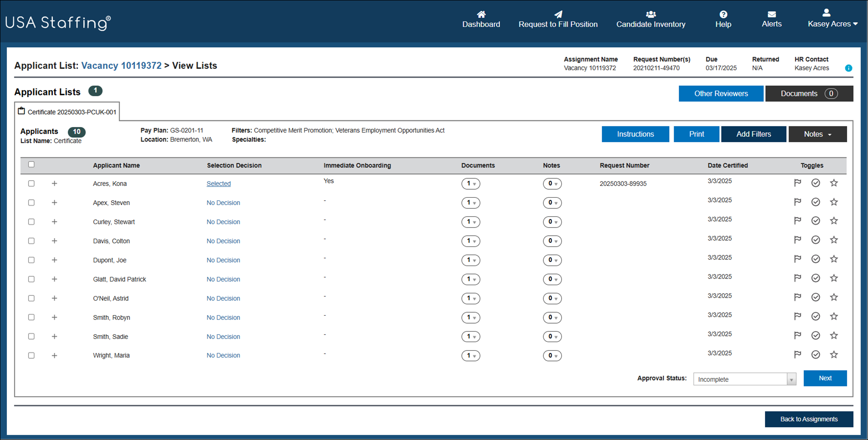868x440 pixels.
Task: Open the Documents count dropdown for Acres, Kona
Action: (471, 184)
